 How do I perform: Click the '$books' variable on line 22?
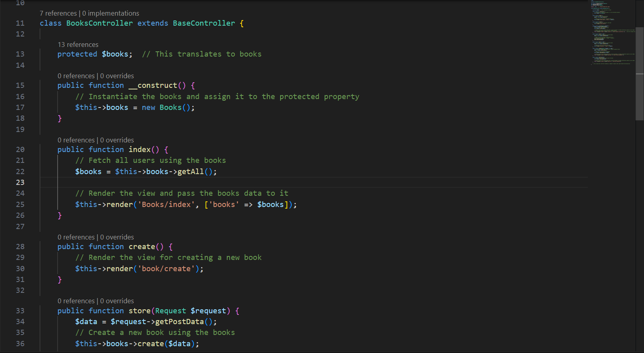[88, 172]
